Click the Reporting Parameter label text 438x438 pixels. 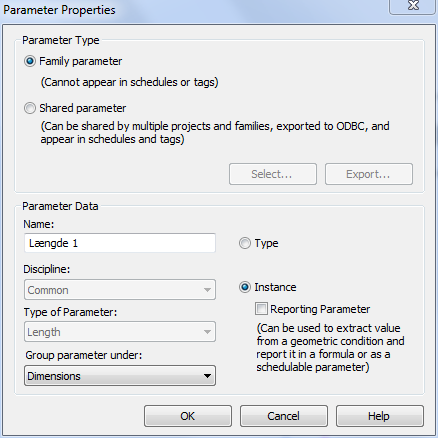[x=320, y=309]
